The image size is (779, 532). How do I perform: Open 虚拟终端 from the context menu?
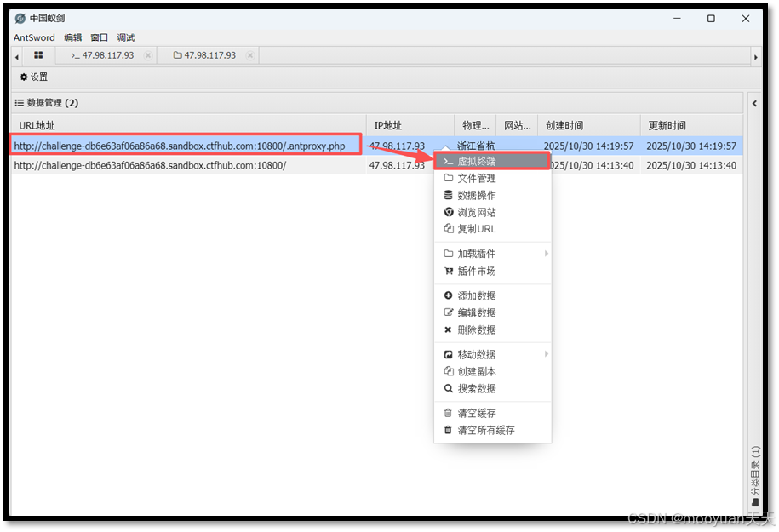492,162
